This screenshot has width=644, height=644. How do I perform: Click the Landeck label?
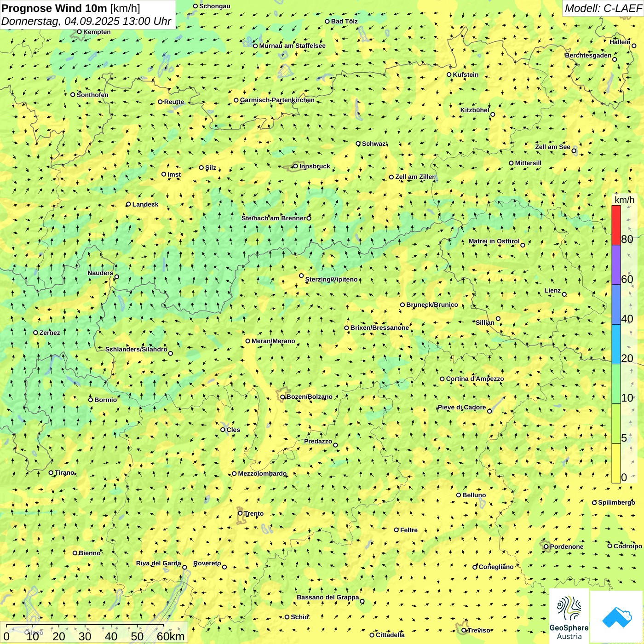tap(145, 204)
